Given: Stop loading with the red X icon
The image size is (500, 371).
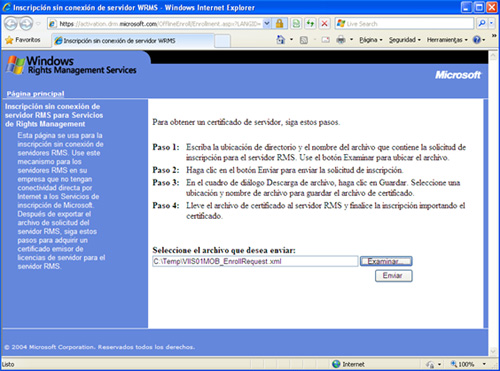Looking at the screenshot, I should click(x=324, y=23).
